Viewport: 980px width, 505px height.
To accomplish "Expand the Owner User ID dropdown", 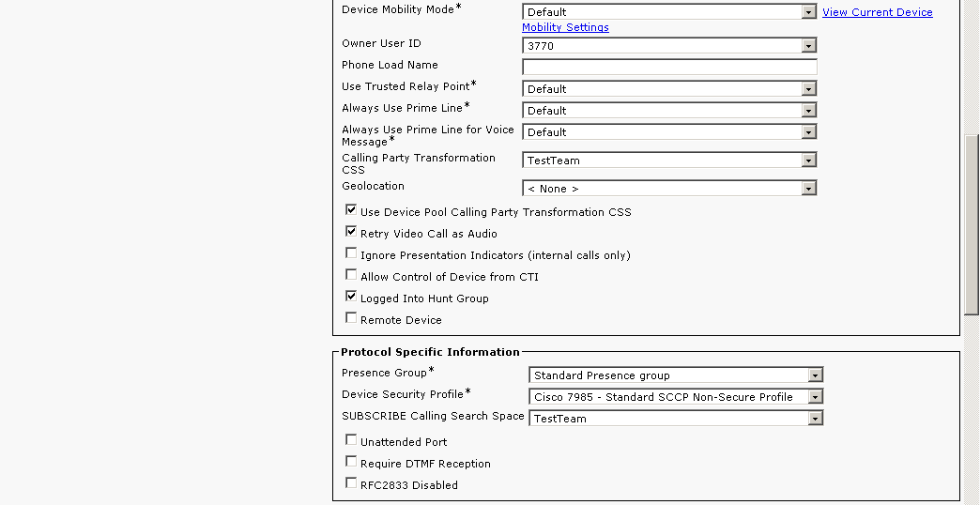I will click(668, 45).
